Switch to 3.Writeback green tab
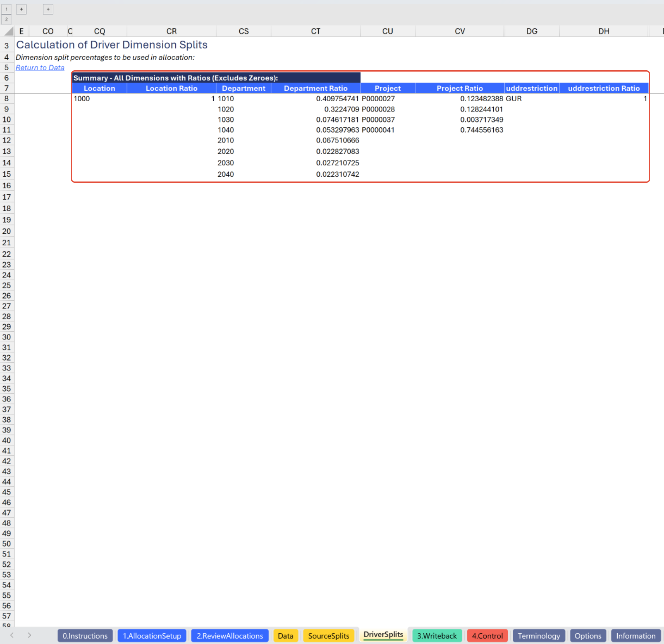Image resolution: width=664 pixels, height=644 pixels. coord(437,635)
